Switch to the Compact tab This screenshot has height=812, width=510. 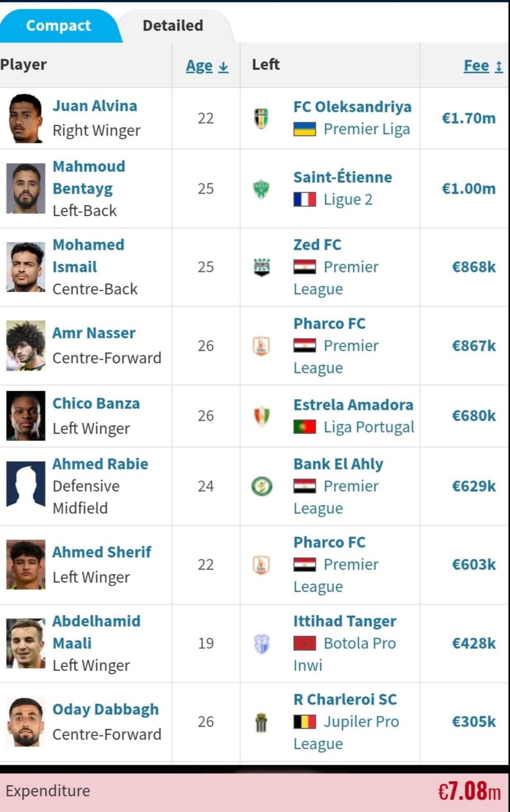(x=58, y=26)
